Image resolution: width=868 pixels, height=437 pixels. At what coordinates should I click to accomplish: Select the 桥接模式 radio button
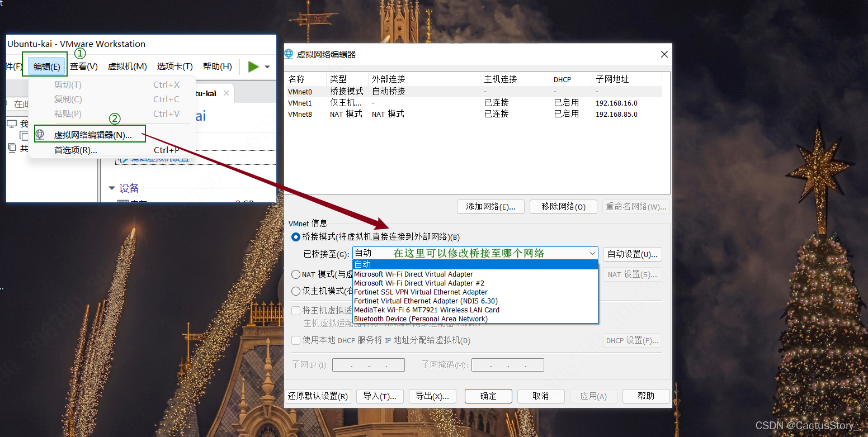(296, 237)
